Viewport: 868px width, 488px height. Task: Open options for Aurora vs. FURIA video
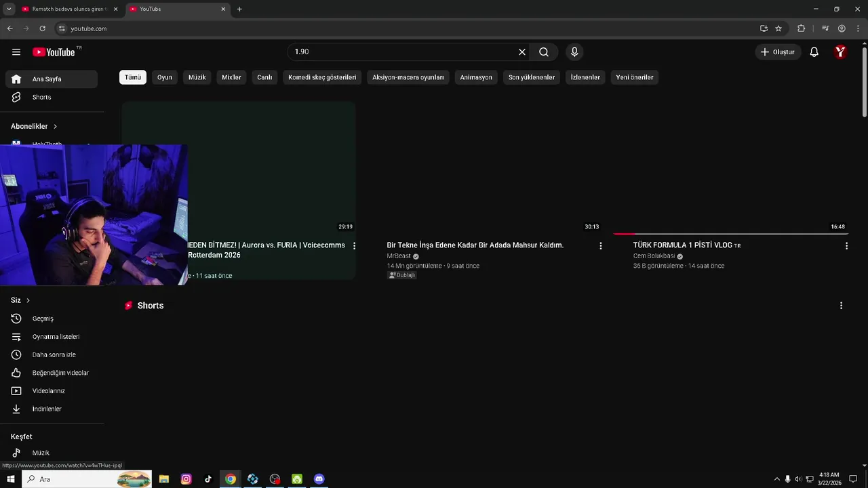354,246
